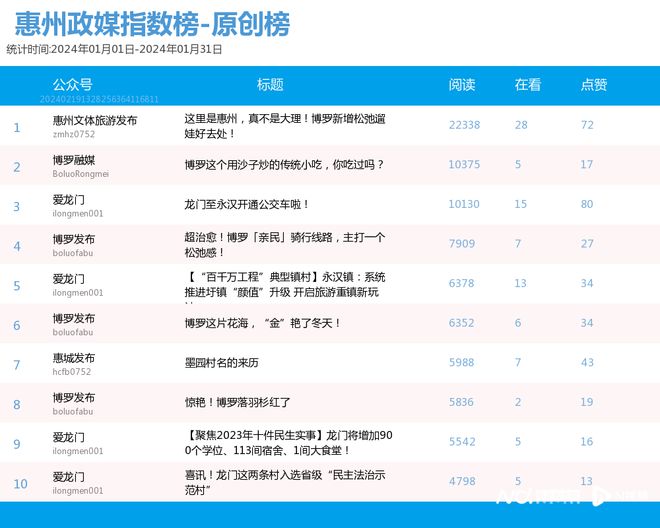
Task: Open the title 【聚焦2023年十件民生实事】
Action: pos(288,443)
